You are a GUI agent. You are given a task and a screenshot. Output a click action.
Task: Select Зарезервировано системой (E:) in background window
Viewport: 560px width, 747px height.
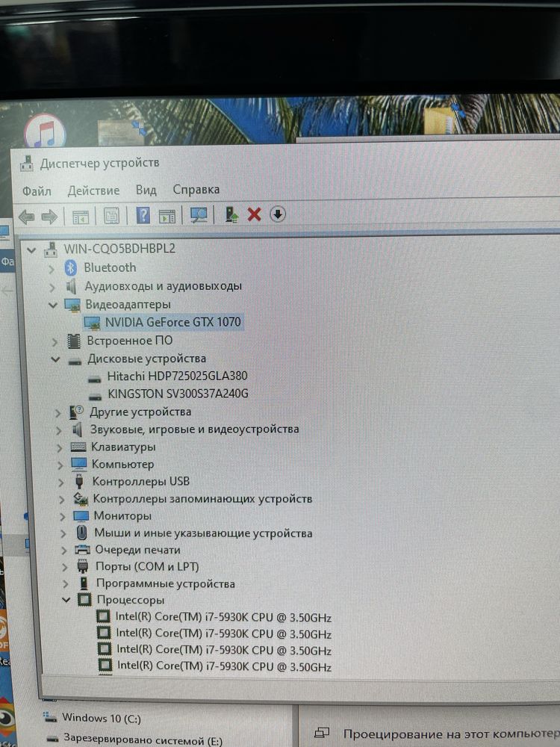pyautogui.click(x=143, y=739)
